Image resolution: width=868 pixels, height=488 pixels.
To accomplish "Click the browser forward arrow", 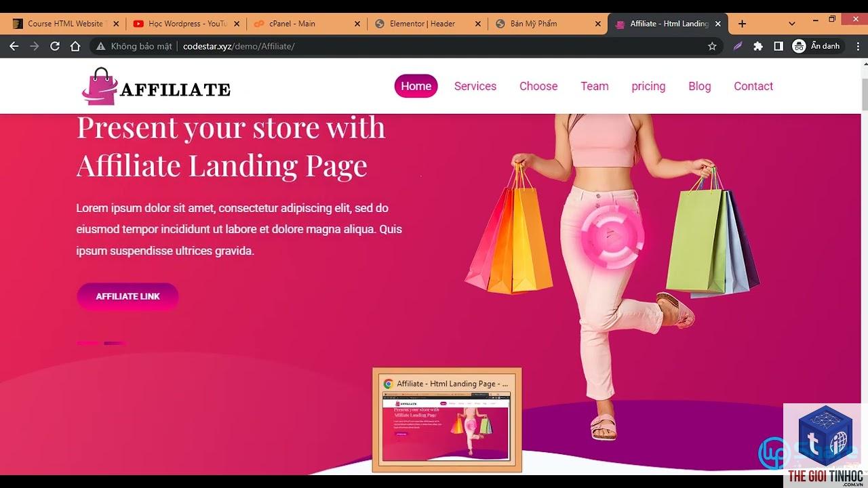I will point(35,46).
